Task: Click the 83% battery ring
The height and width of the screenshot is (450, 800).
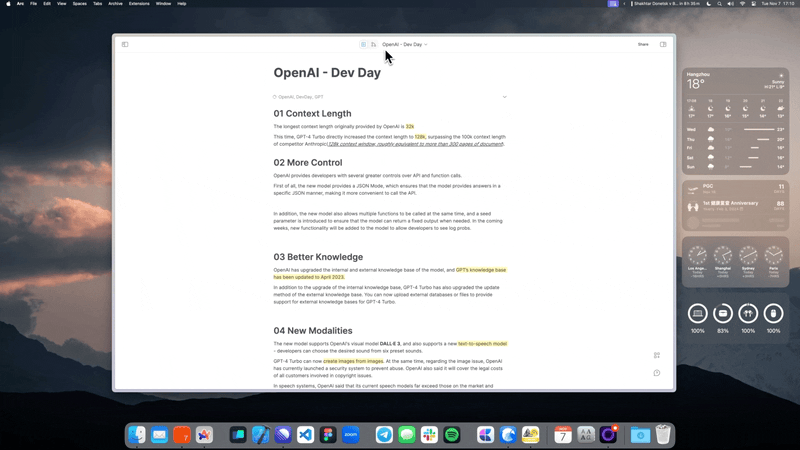Action: 722,313
